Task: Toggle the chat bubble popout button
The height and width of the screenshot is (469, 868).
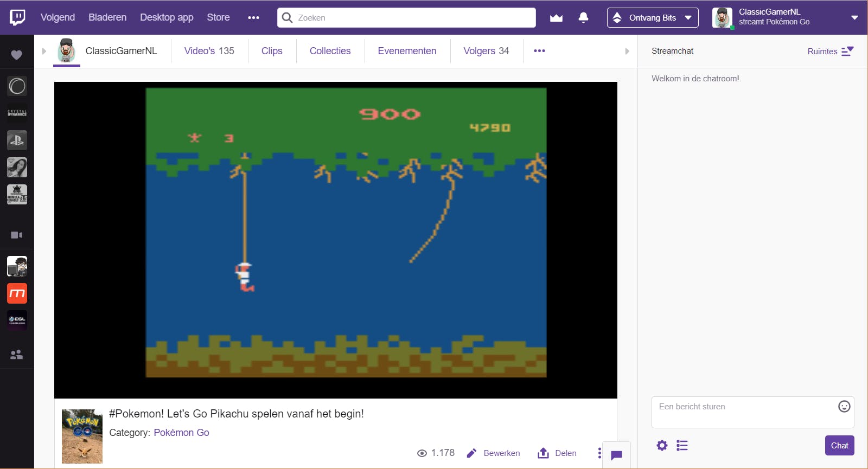Action: point(616,455)
